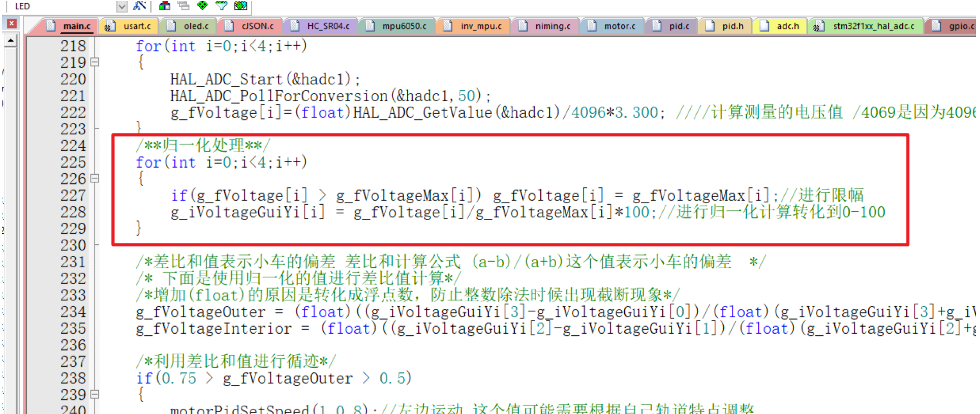Switch to the niming.c tab
The width and height of the screenshot is (980, 414).
tap(545, 26)
